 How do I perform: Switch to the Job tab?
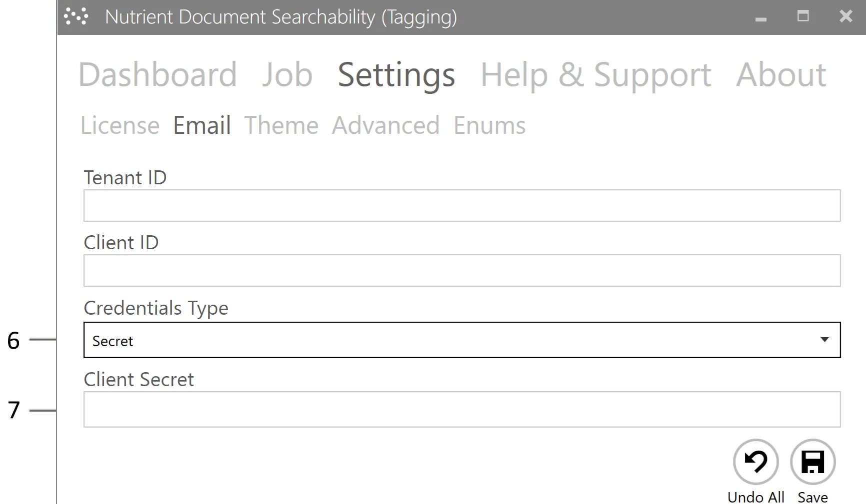[287, 75]
